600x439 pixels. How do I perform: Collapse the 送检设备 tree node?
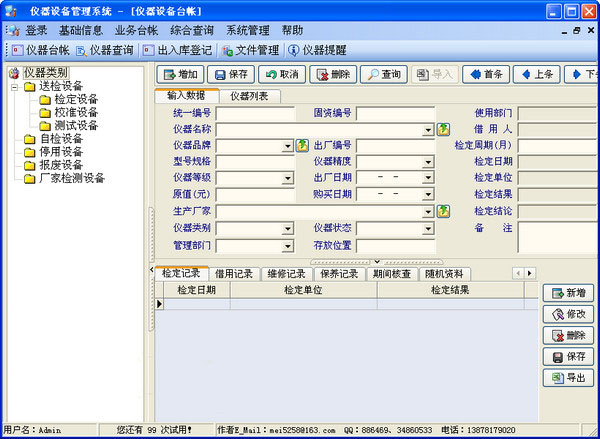click(x=15, y=87)
